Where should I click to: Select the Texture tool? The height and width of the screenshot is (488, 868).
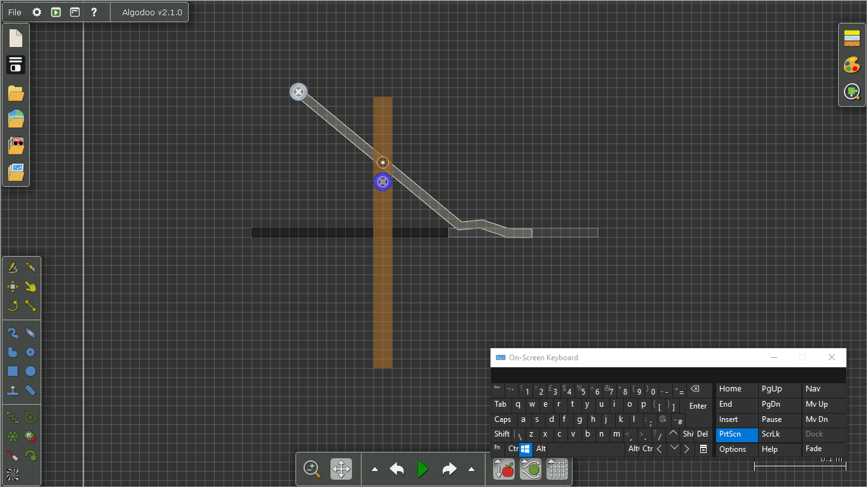click(13, 474)
